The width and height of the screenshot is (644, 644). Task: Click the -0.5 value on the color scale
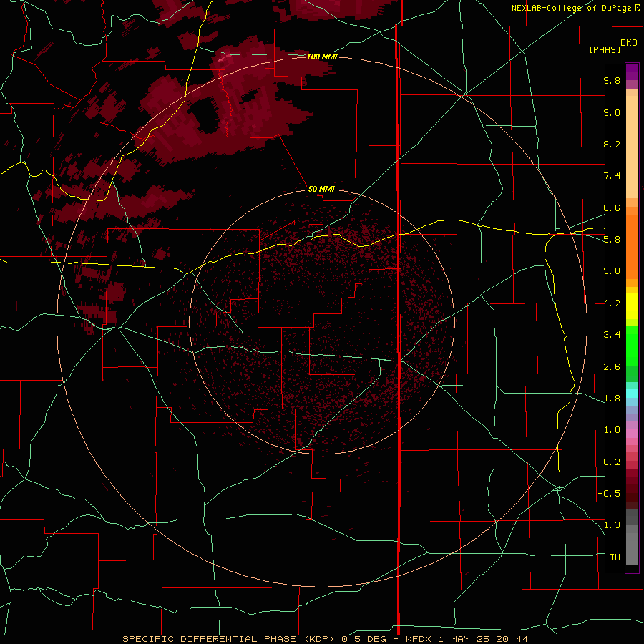609,494
